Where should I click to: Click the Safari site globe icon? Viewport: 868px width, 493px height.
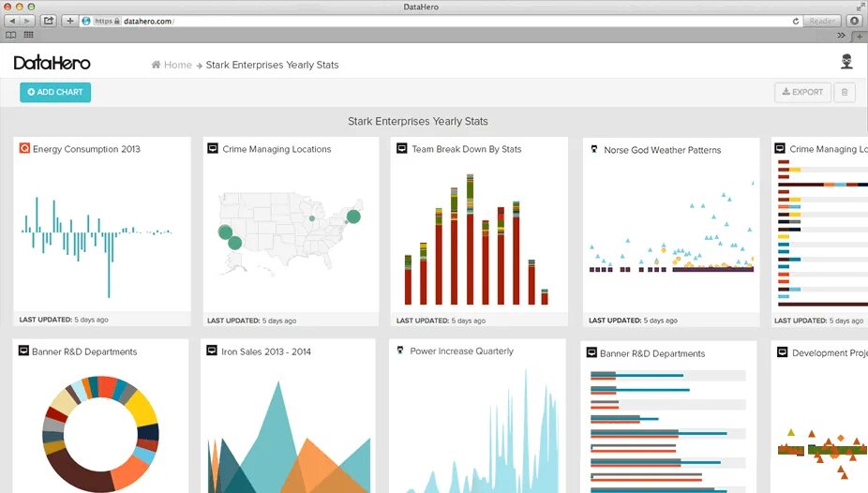[x=86, y=21]
